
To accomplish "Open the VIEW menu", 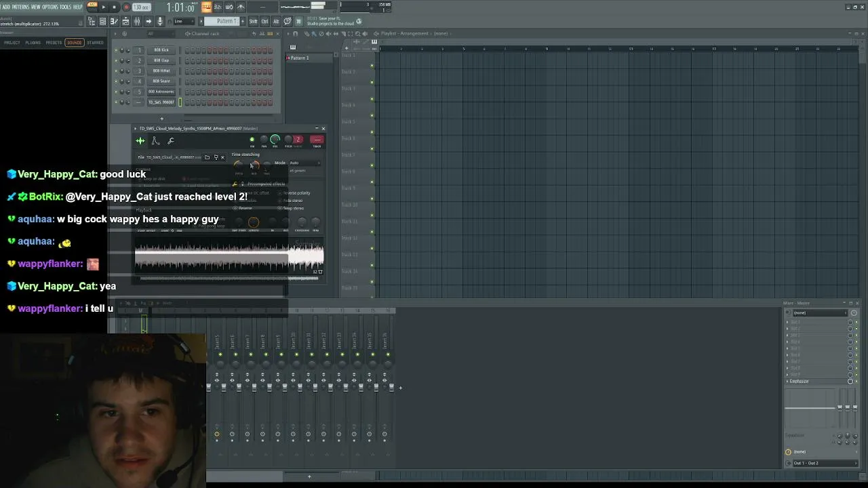I will (36, 7).
